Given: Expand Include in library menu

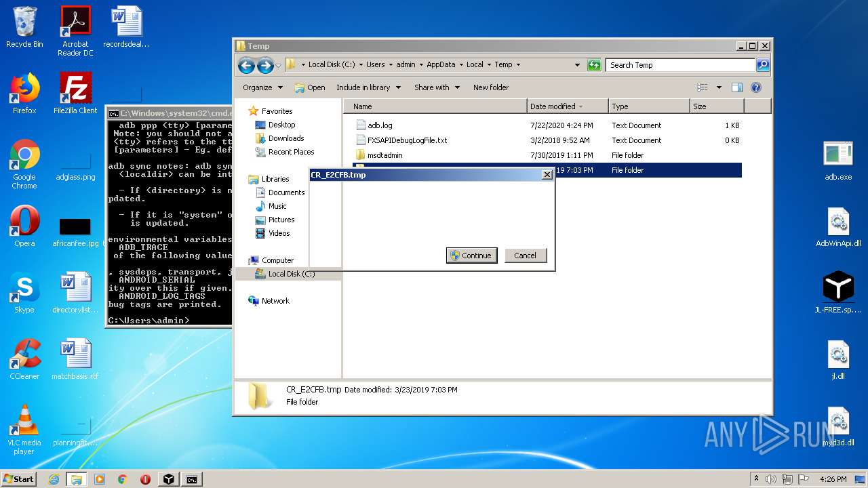Looking at the screenshot, I should click(x=368, y=87).
